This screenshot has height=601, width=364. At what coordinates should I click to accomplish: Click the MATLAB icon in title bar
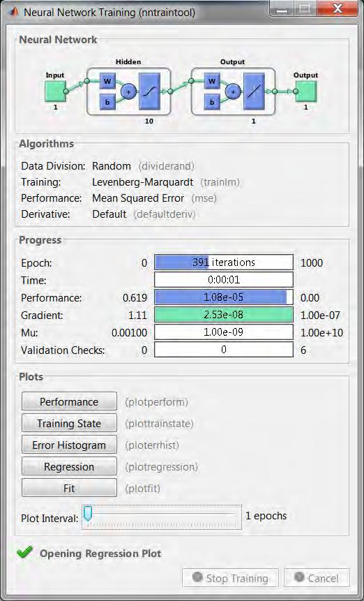tap(15, 12)
